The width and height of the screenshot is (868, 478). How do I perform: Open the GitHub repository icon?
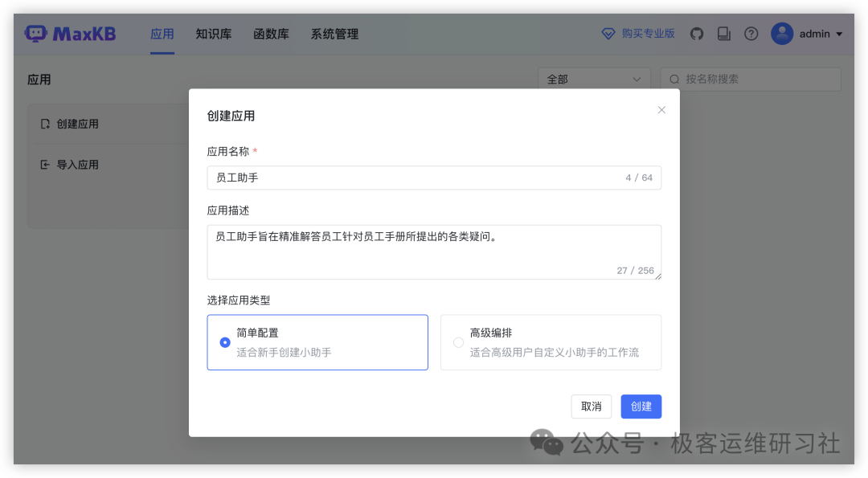click(x=697, y=34)
